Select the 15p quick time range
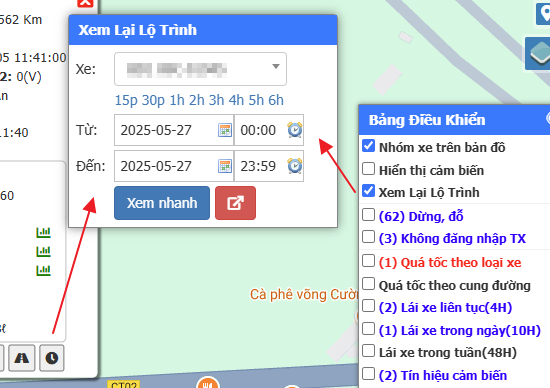The image size is (550, 388). (126, 100)
